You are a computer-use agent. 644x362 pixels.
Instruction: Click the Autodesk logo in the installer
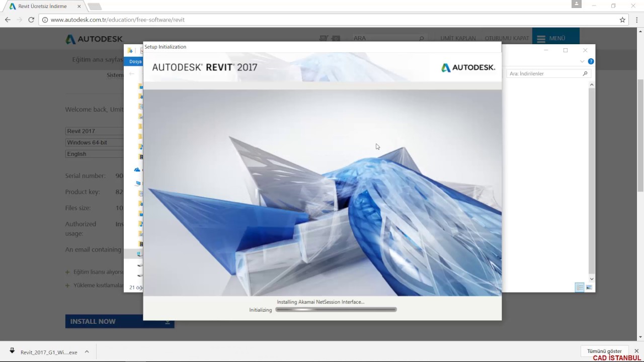pos(468,67)
